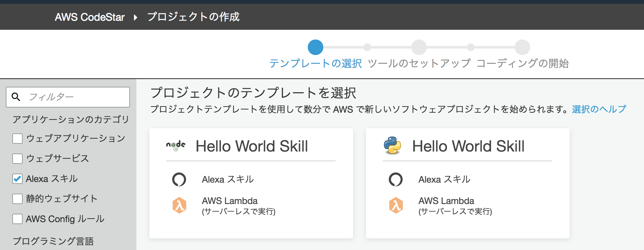Click プロジェクトの作成 breadcrumb text
Image resolution: width=644 pixels, height=250 pixels.
coord(193,17)
